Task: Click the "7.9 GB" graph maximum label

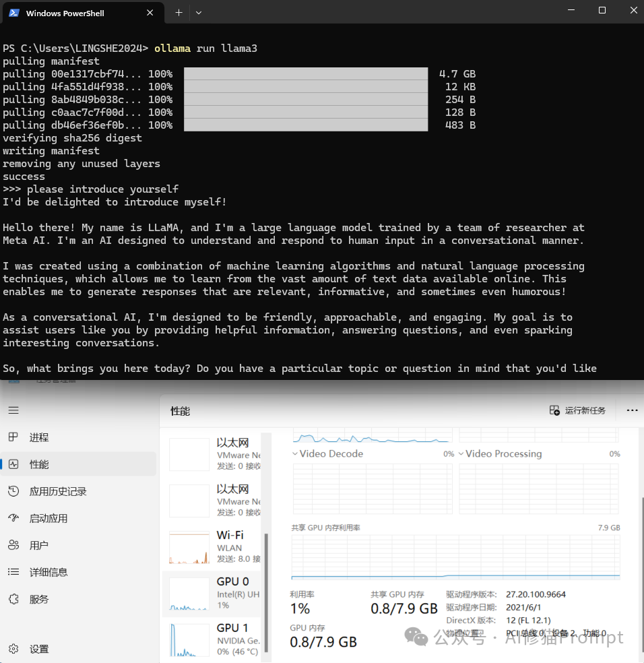Action: [x=609, y=528]
